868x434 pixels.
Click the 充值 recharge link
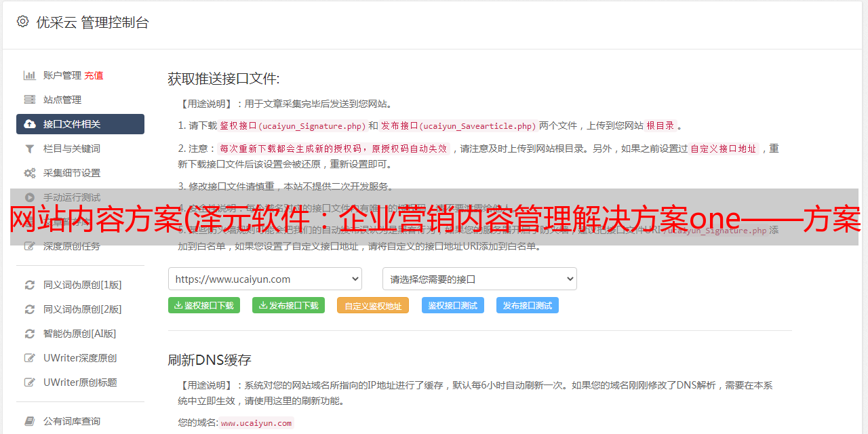tap(94, 75)
